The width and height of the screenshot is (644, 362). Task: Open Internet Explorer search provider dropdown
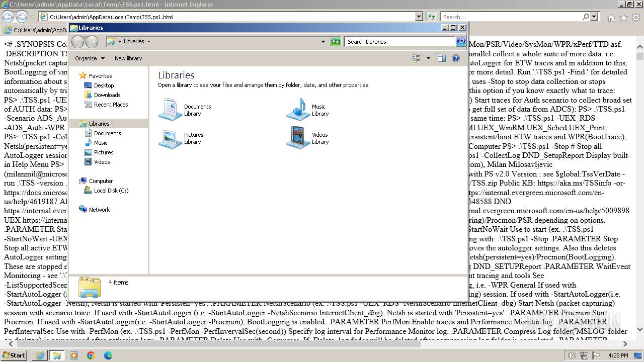(594, 17)
